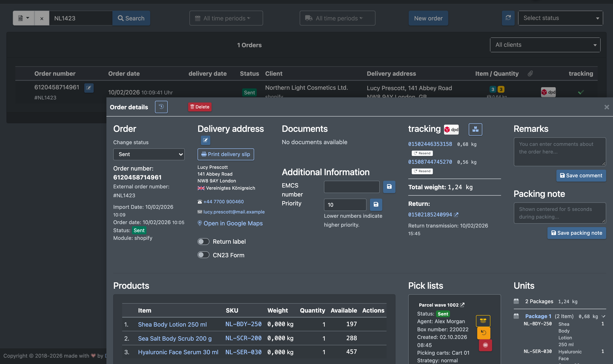Resend tracking for 01502446353158

point(422,153)
